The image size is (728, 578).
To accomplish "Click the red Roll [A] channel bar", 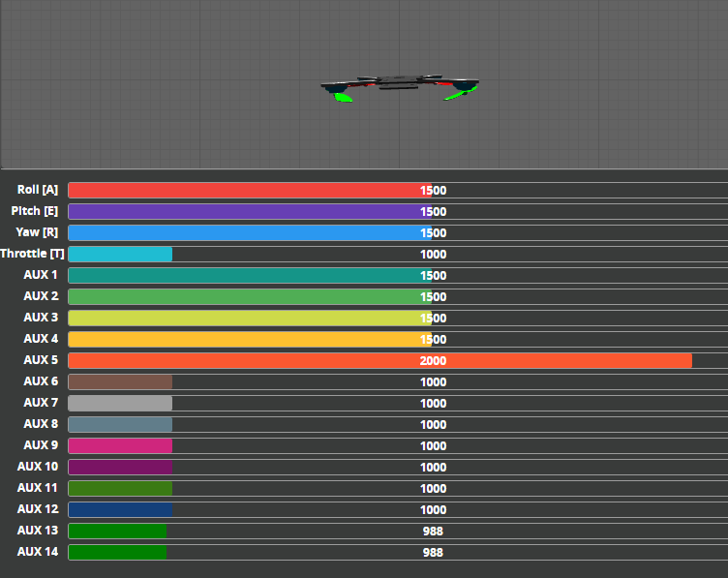I will (249, 191).
